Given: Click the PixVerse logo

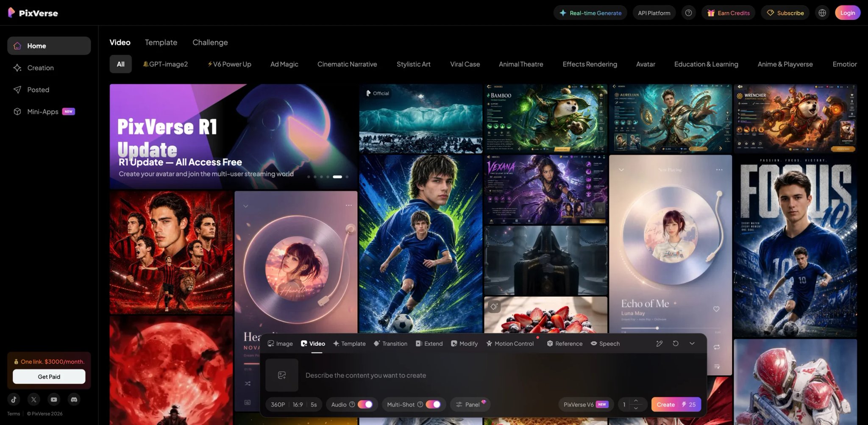Looking at the screenshot, I should pos(33,13).
